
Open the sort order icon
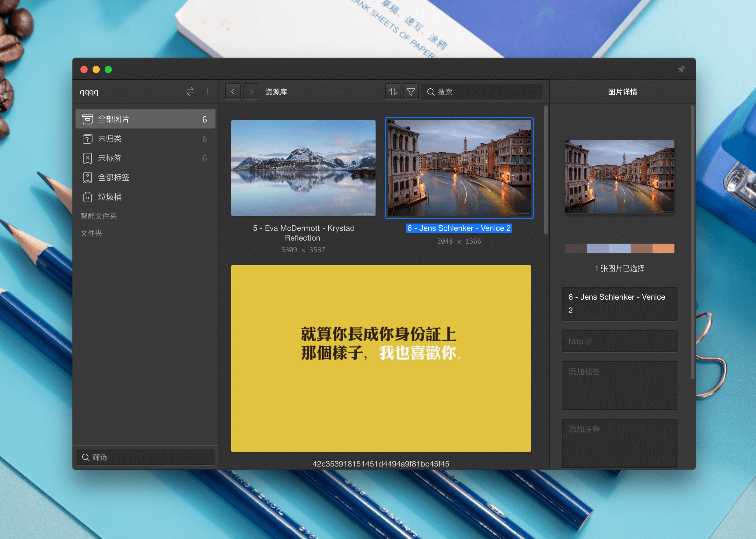coord(393,92)
